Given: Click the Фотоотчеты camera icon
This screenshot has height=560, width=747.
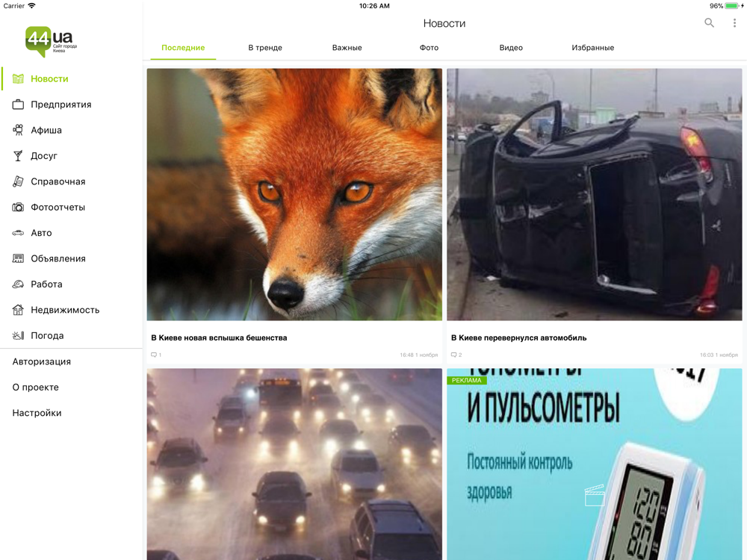Looking at the screenshot, I should point(18,207).
